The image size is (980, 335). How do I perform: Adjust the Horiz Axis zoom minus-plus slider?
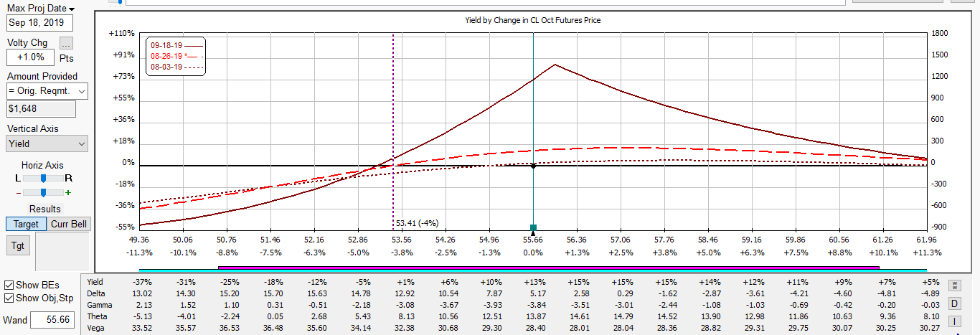[44, 192]
